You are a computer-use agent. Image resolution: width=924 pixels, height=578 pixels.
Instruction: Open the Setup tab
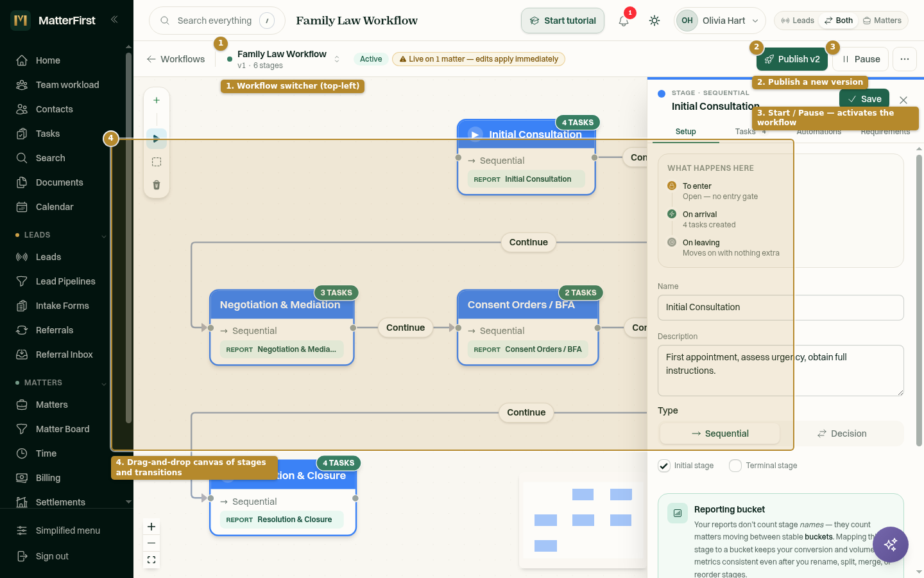(x=685, y=132)
